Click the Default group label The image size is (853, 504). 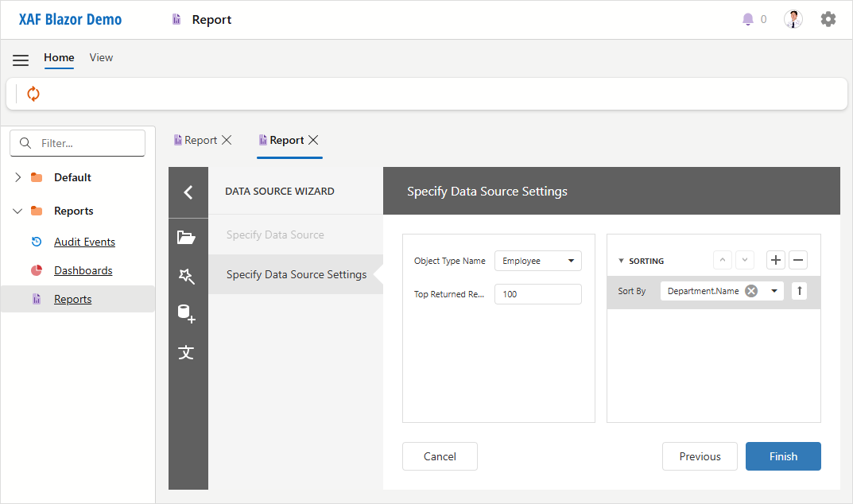tap(72, 177)
